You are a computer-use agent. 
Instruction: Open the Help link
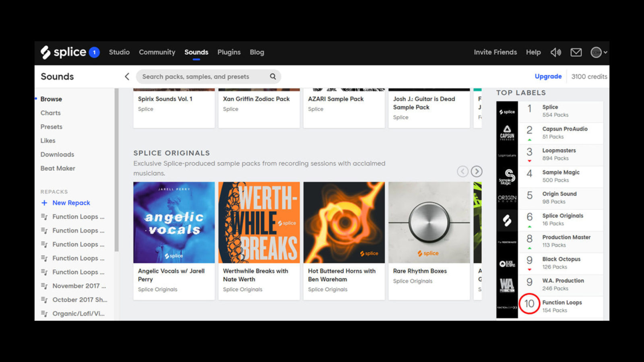pyautogui.click(x=533, y=52)
